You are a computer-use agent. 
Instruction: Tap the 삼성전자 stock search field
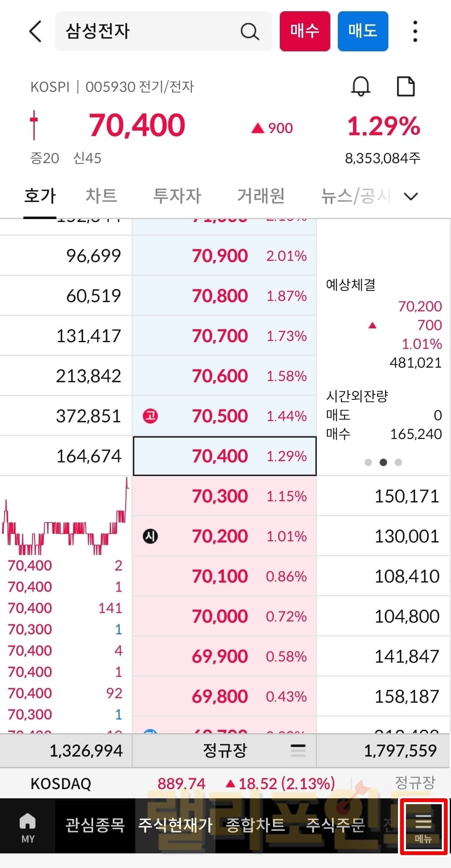pyautogui.click(x=150, y=32)
